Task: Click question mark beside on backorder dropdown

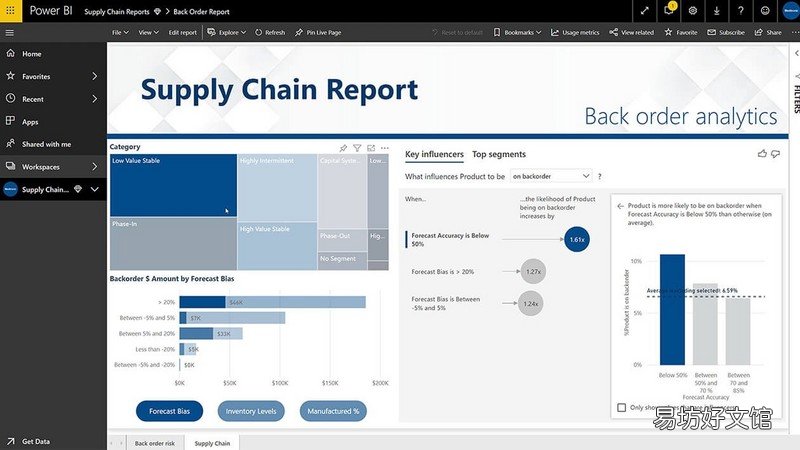Action: (x=599, y=176)
